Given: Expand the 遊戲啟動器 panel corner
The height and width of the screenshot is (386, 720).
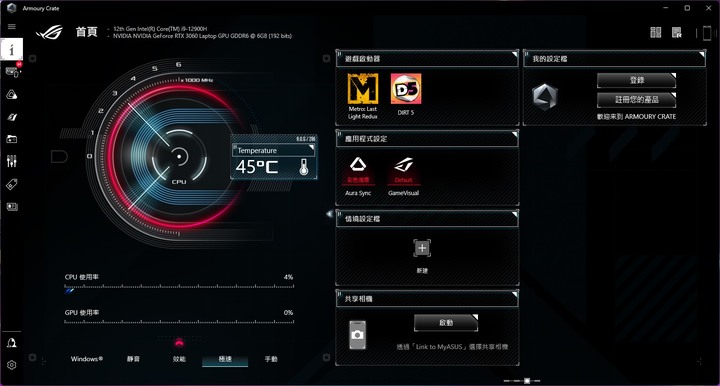Looking at the screenshot, I should pos(514,55).
